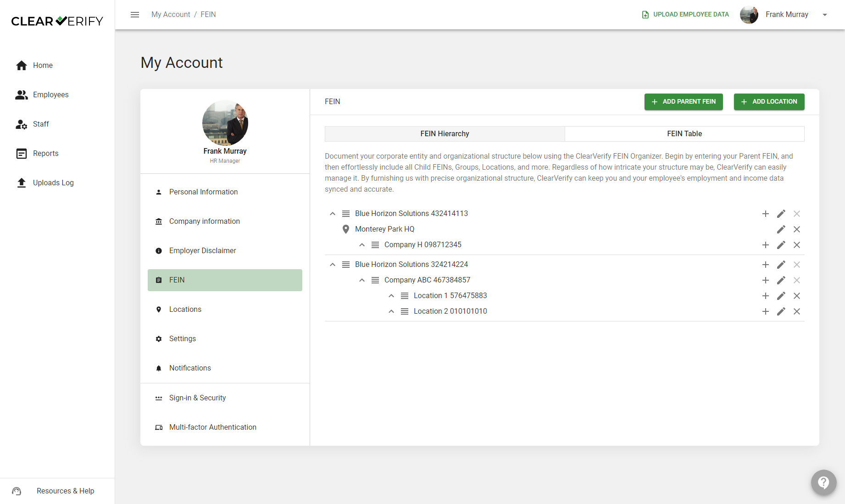Toggle the hamburger navigation menu
The width and height of the screenshot is (845, 504).
click(135, 15)
